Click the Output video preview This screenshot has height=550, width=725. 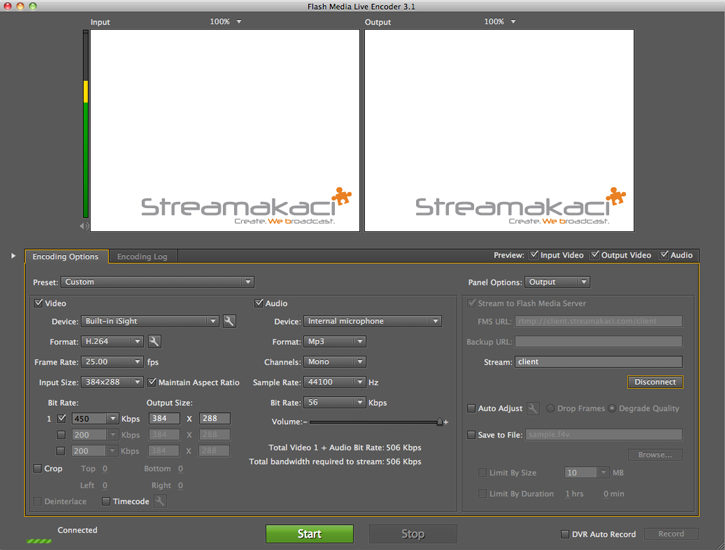[x=499, y=130]
